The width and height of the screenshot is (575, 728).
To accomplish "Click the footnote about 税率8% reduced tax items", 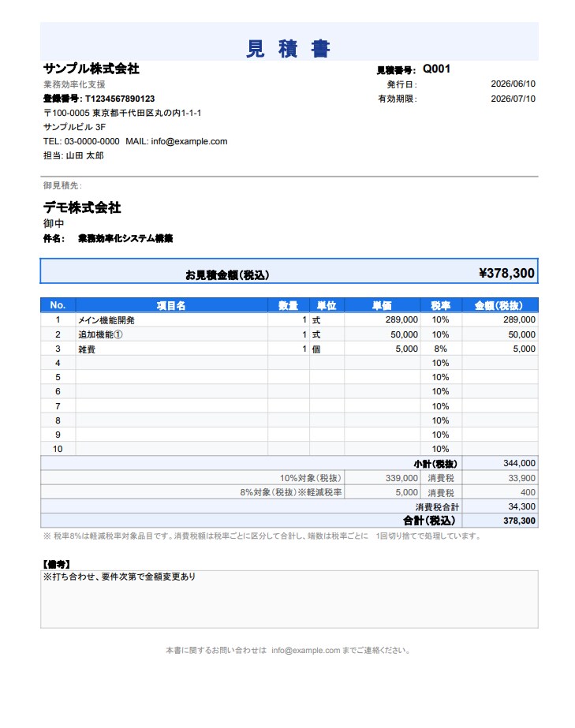I will coord(263,536).
